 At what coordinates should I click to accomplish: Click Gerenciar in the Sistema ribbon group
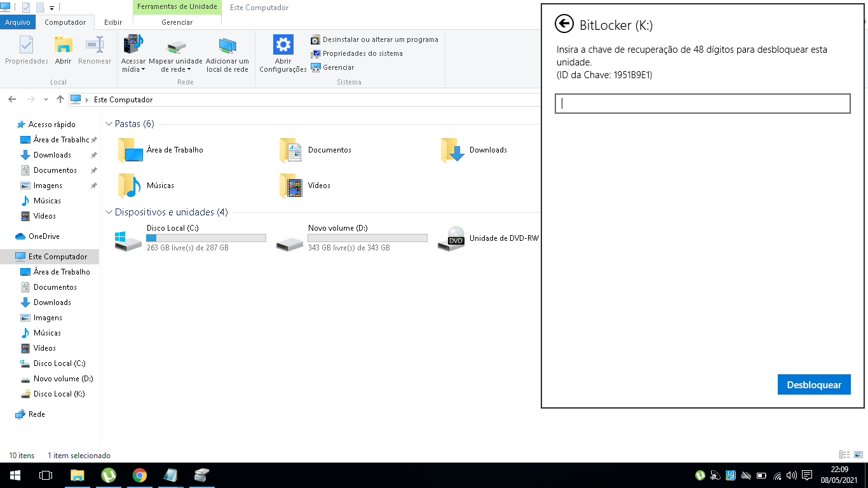(x=332, y=67)
